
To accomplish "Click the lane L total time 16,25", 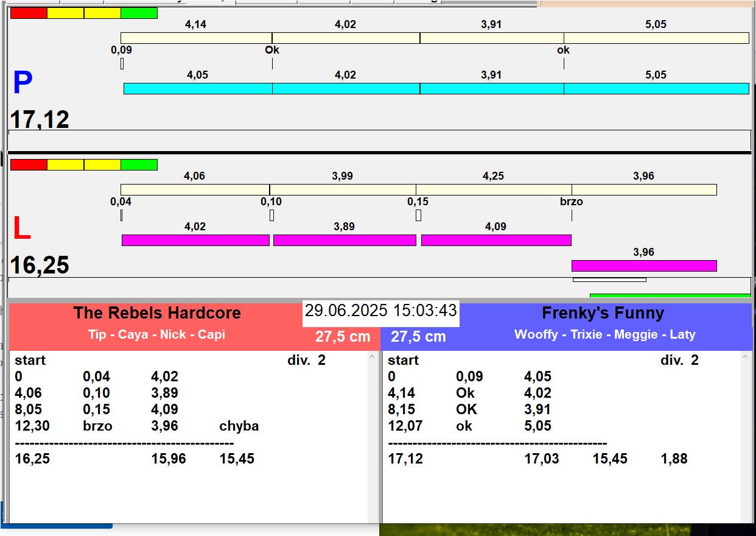I will (x=40, y=266).
